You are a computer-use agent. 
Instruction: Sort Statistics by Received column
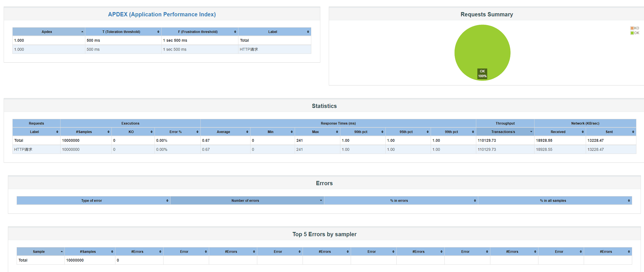tap(560, 132)
